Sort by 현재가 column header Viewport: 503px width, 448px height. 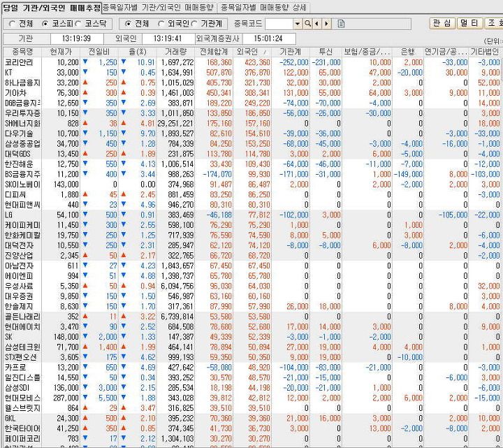pyautogui.click(x=61, y=52)
